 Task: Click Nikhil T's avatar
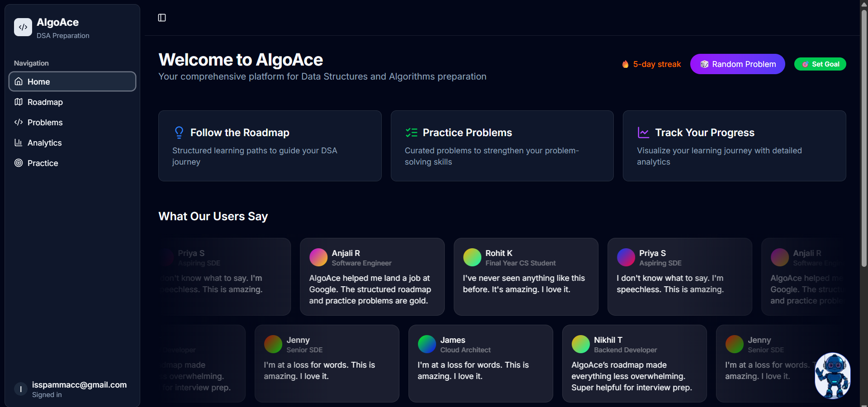pyautogui.click(x=581, y=344)
